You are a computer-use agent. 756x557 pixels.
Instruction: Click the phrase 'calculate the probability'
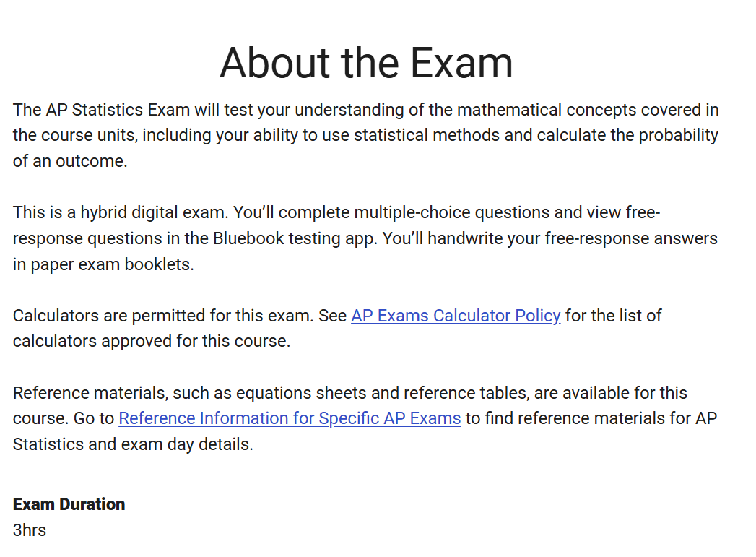tap(627, 135)
